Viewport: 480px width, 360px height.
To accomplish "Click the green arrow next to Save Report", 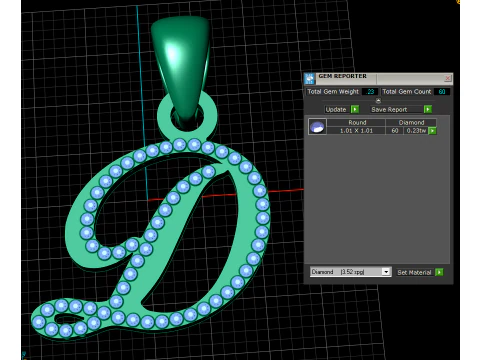I will coord(428,109).
